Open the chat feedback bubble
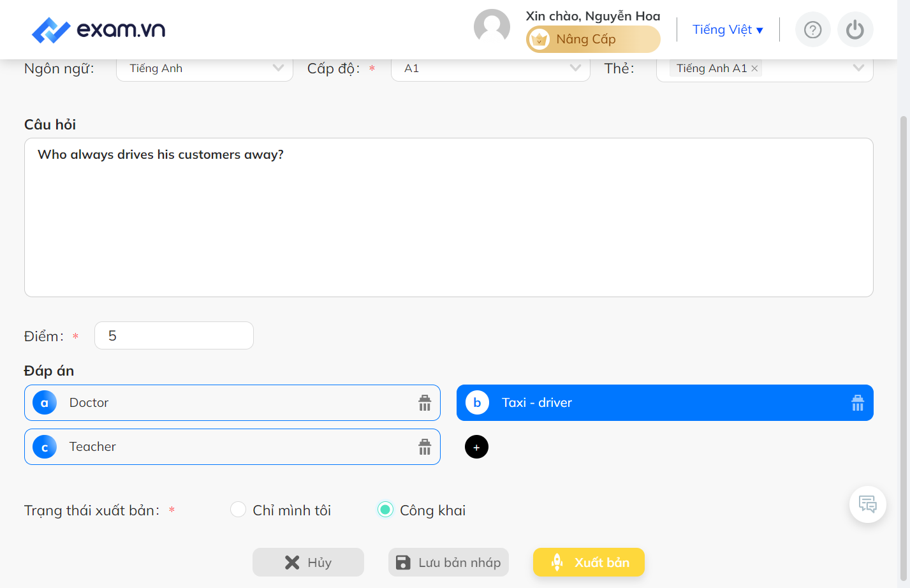The image size is (910, 588). 868,504
